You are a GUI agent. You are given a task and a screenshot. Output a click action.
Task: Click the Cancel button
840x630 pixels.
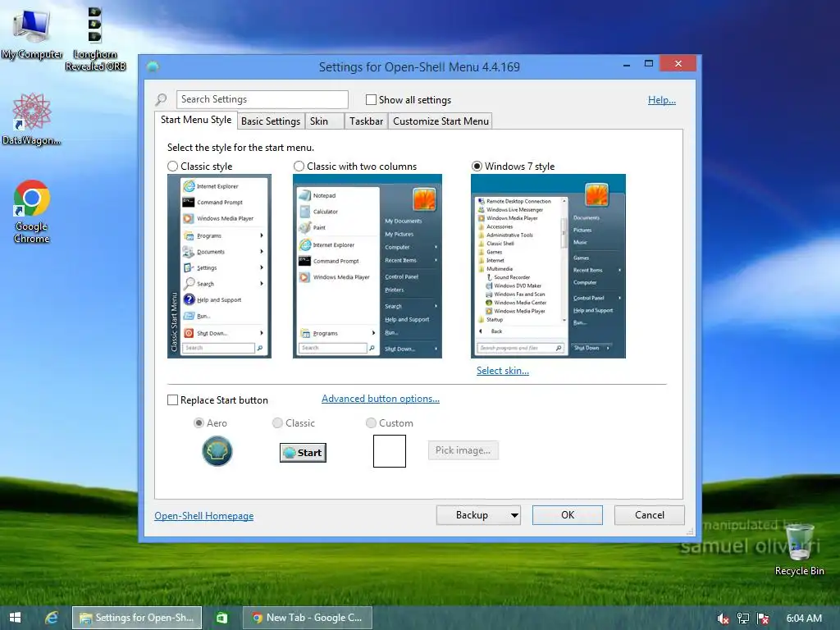coord(650,515)
